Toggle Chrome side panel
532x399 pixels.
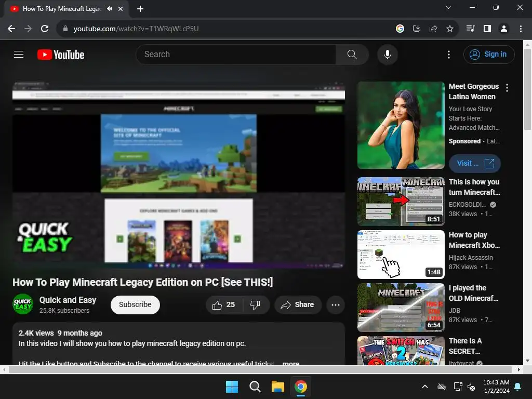pos(487,29)
